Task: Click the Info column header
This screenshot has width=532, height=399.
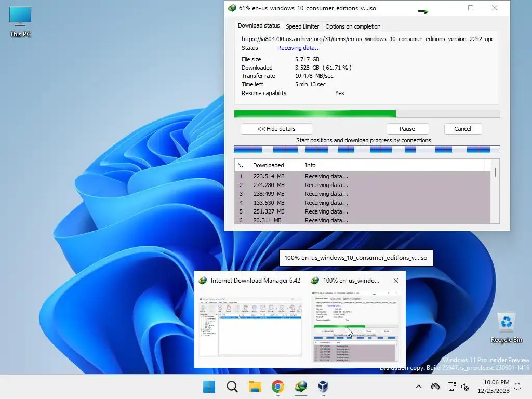Action: tap(394, 165)
